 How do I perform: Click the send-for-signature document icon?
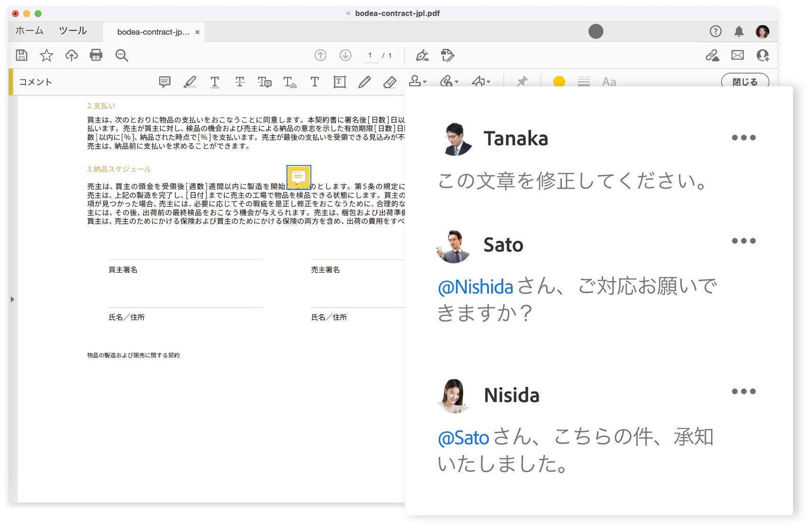coord(447,55)
